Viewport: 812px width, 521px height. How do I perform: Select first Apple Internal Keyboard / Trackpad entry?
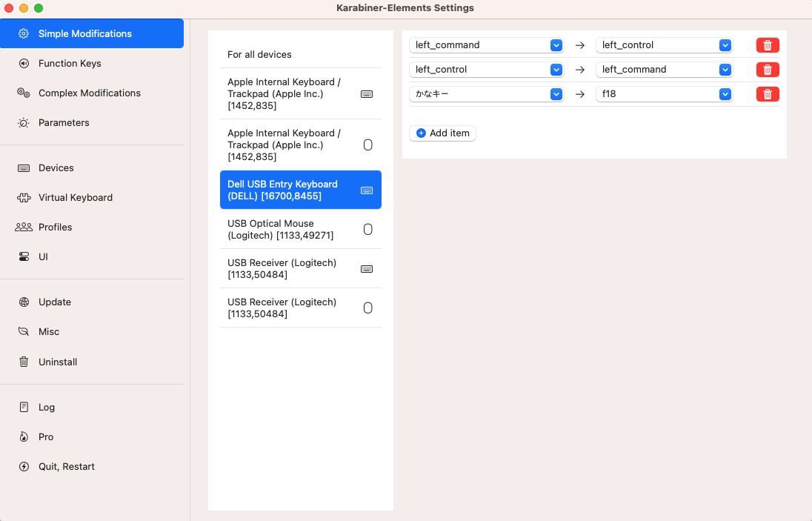(300, 93)
